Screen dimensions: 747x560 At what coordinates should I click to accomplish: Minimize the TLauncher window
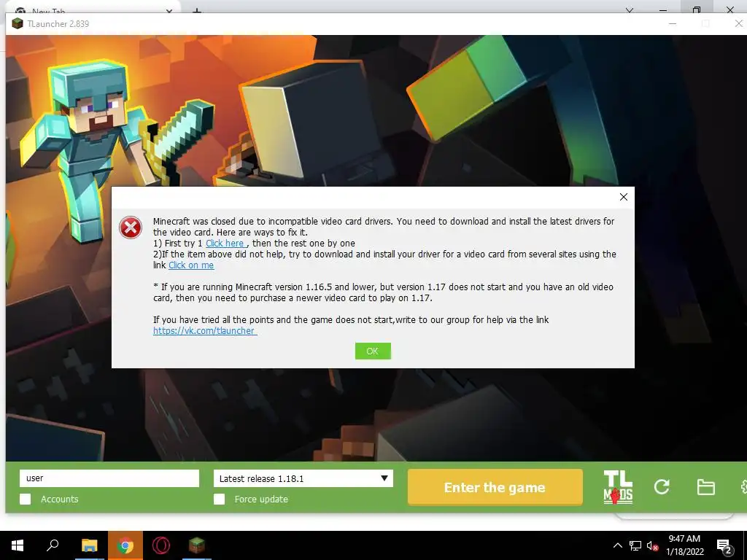(x=673, y=23)
